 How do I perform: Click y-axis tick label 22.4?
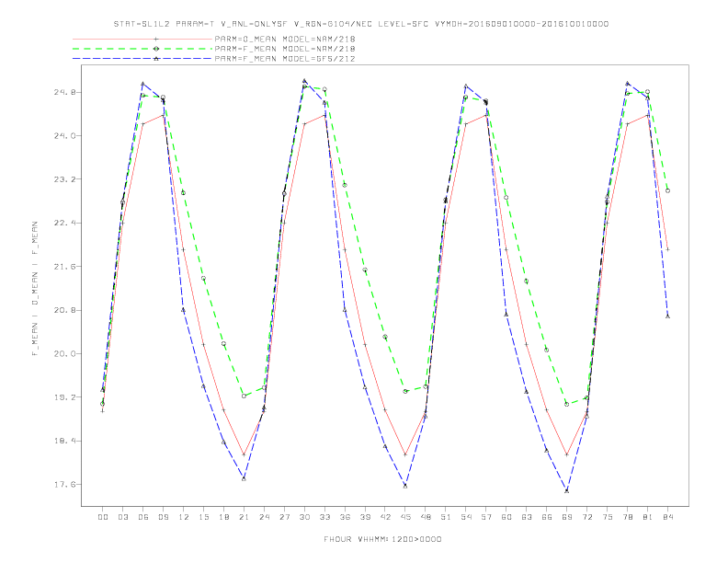tap(65, 223)
